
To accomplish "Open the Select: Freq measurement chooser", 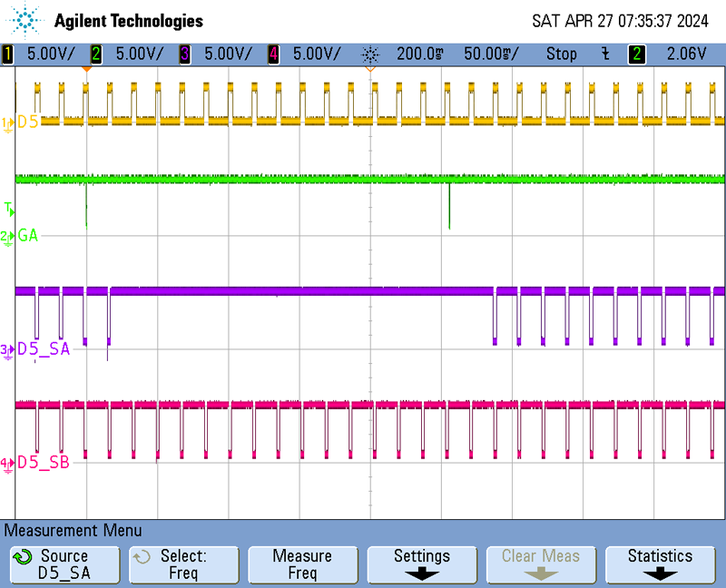I will point(183,563).
